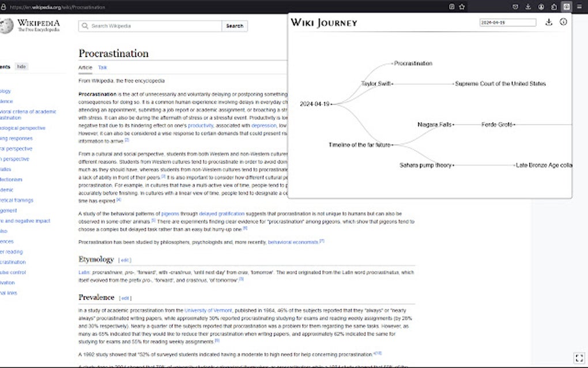Open the browser hamburger menu
Viewport: 588px width, 368px height.
(579, 6)
